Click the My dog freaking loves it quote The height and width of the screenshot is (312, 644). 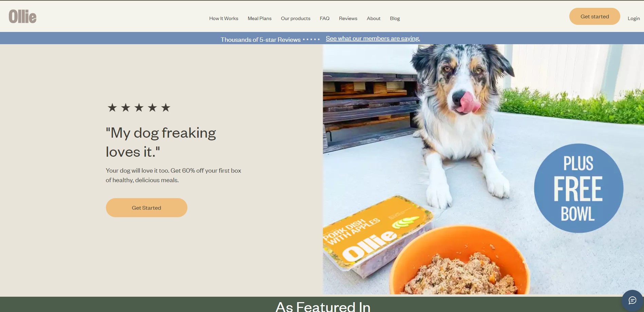point(161,142)
